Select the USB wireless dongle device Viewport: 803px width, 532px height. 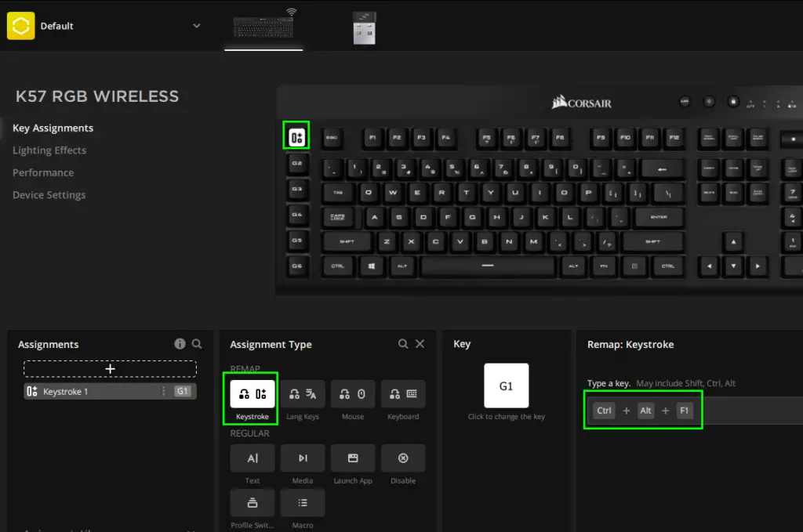364,27
